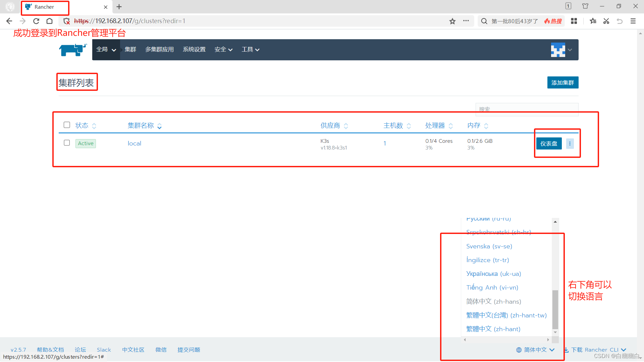Expand the 安全 security menu
The height and width of the screenshot is (362, 644).
pos(223,50)
